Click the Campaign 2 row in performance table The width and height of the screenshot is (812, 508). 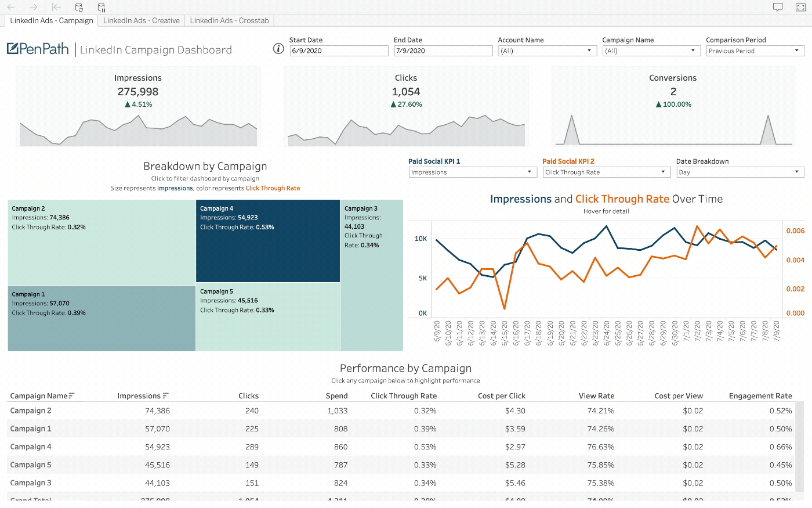401,410
